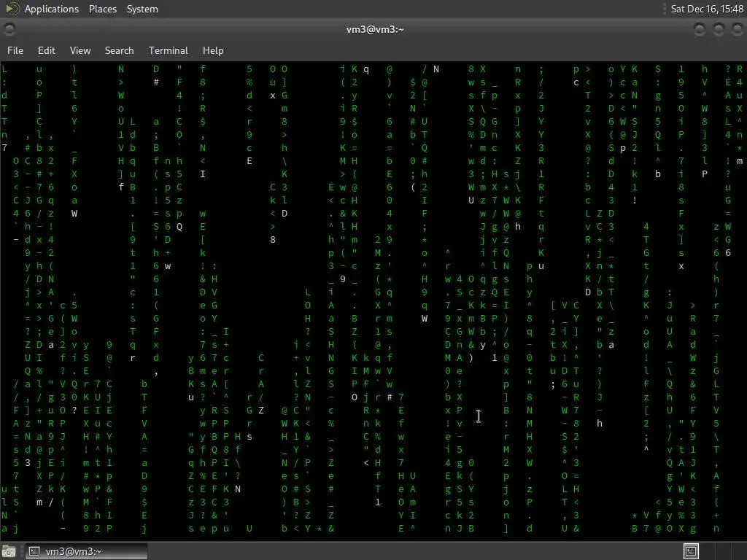Open the terminal's View menu
Image resolution: width=747 pixels, height=560 pixels.
click(80, 50)
